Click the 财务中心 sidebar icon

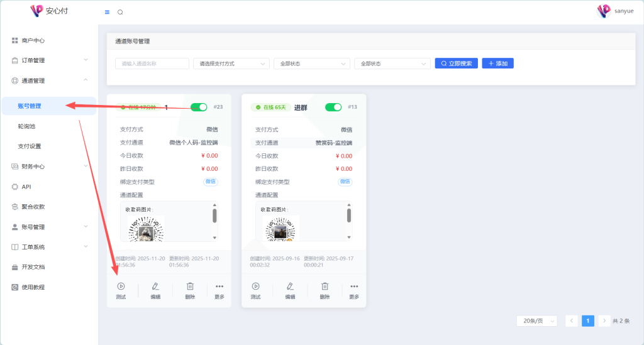(15, 166)
